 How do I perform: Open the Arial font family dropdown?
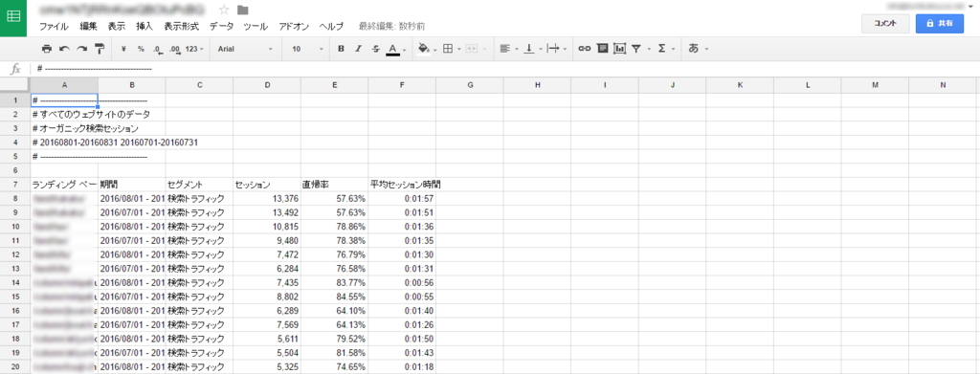tap(246, 49)
